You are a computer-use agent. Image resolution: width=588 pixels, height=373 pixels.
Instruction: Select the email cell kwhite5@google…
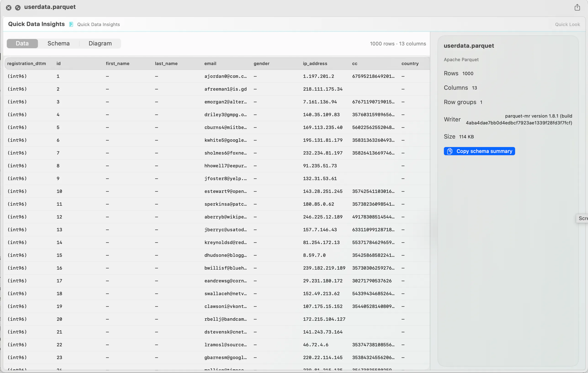pos(226,140)
